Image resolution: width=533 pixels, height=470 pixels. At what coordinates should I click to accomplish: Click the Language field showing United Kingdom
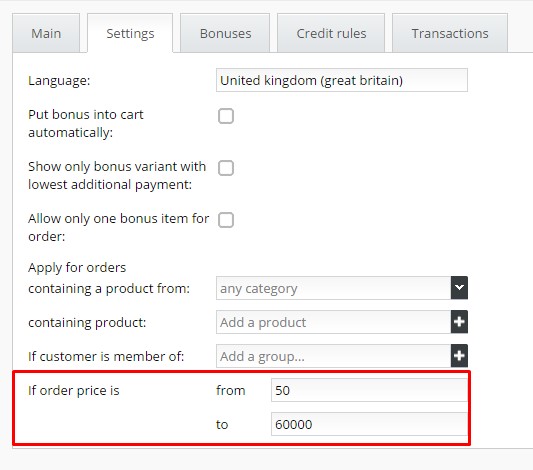pyautogui.click(x=342, y=80)
